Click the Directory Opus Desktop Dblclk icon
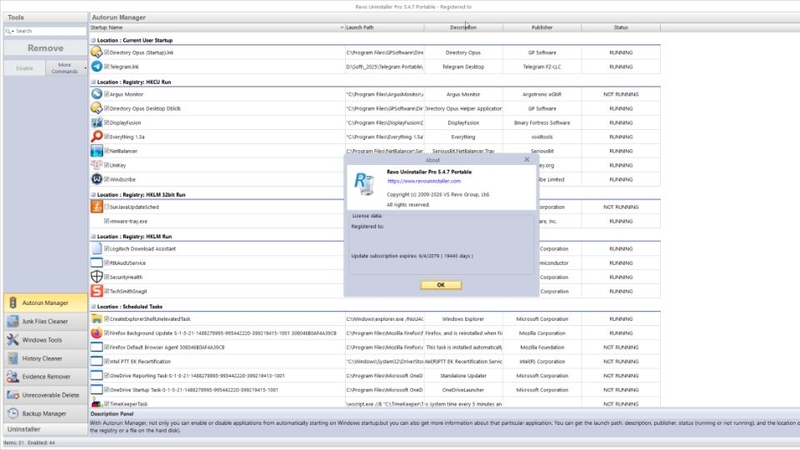The width and height of the screenshot is (800, 450). pyautogui.click(x=96, y=108)
